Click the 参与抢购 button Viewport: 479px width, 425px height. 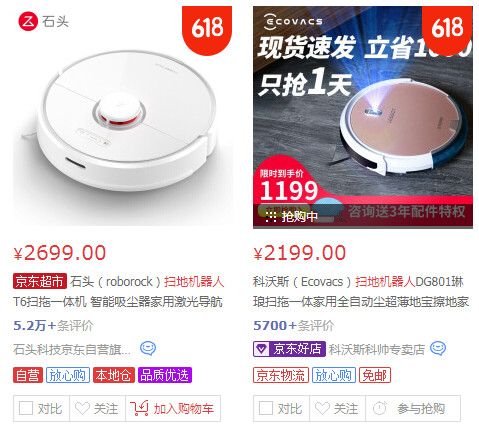click(413, 408)
